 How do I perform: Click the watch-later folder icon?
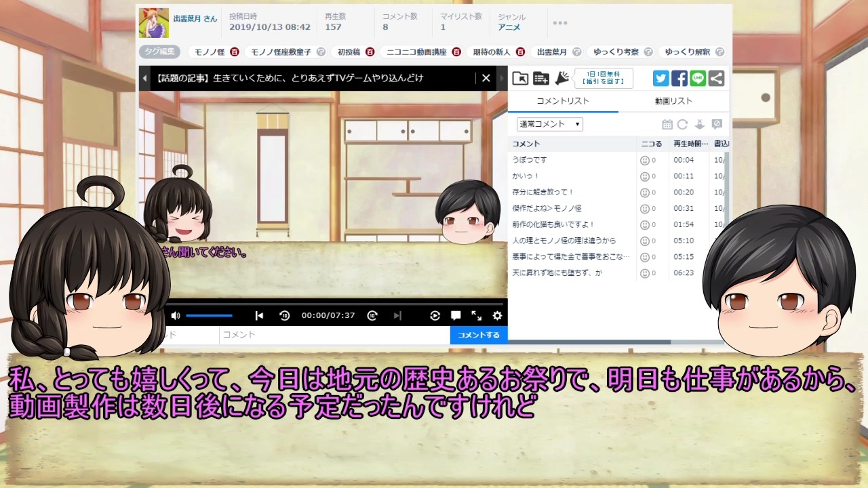pyautogui.click(x=520, y=78)
